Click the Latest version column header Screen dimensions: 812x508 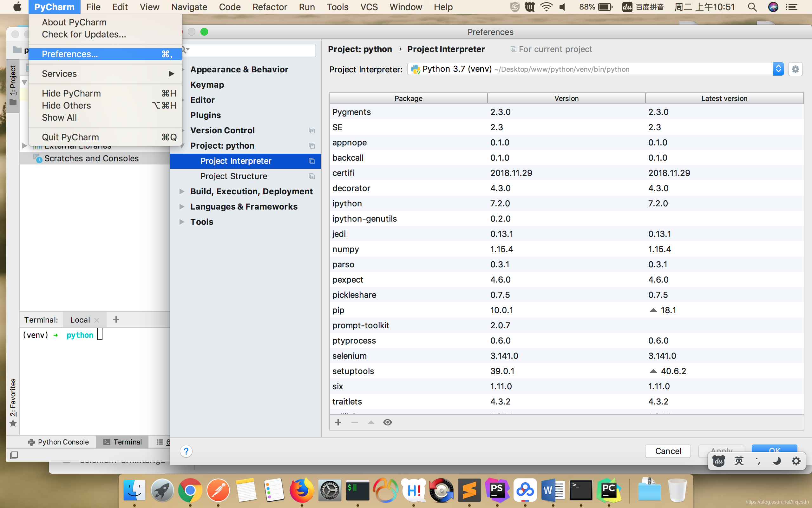(x=724, y=98)
